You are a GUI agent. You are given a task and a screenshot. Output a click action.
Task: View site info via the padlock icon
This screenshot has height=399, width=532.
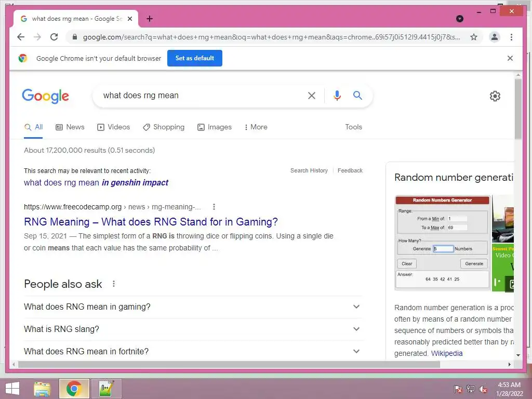75,37
